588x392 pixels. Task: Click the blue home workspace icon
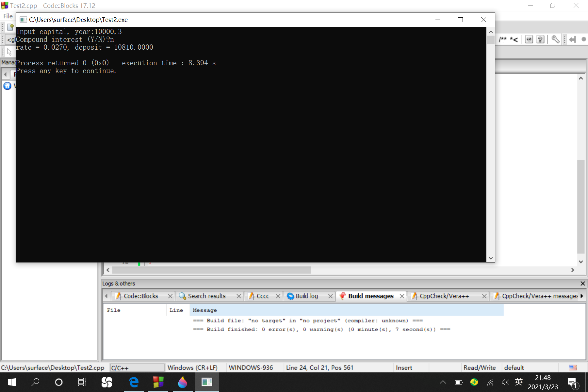(x=7, y=86)
